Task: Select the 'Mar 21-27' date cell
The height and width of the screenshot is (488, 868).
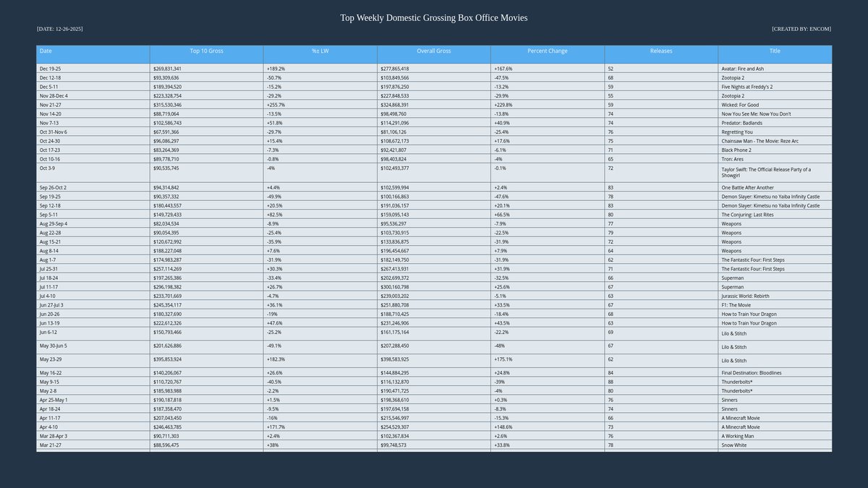Action: point(93,445)
